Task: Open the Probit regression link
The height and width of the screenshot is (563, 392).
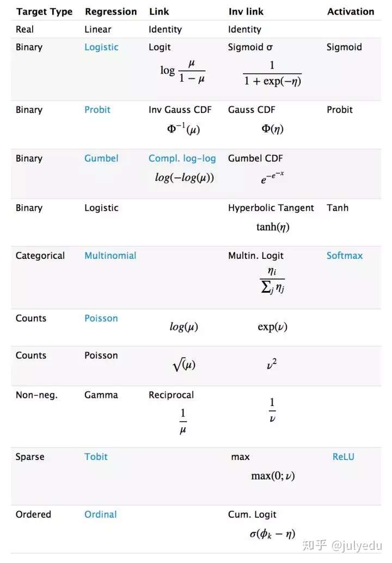Action: click(x=97, y=110)
